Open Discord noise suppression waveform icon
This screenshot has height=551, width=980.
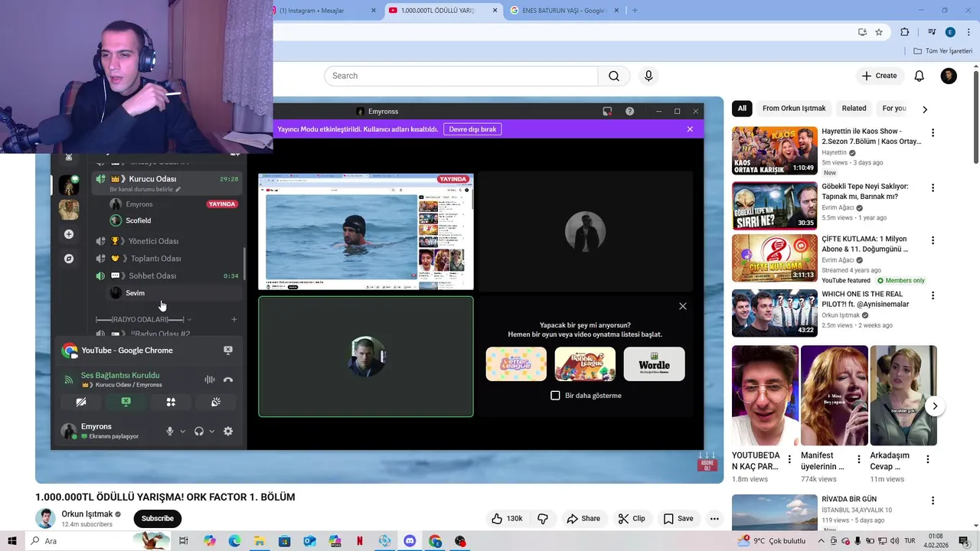pyautogui.click(x=209, y=380)
